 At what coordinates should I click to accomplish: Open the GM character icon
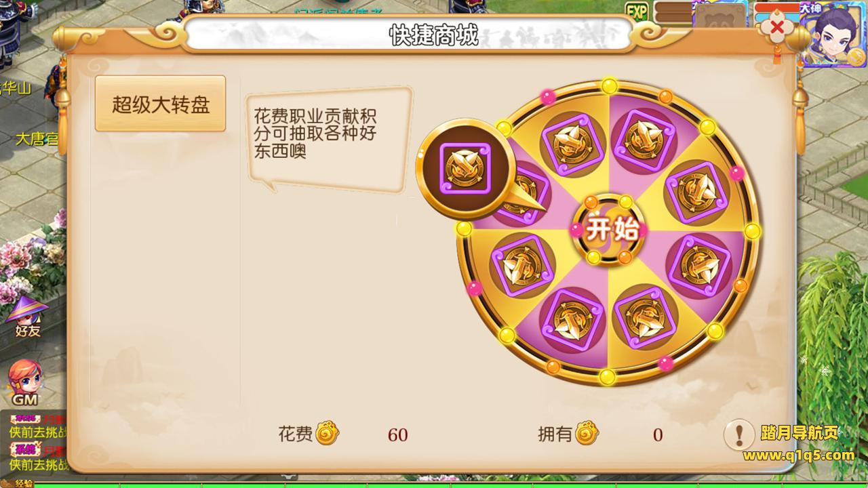[25, 383]
